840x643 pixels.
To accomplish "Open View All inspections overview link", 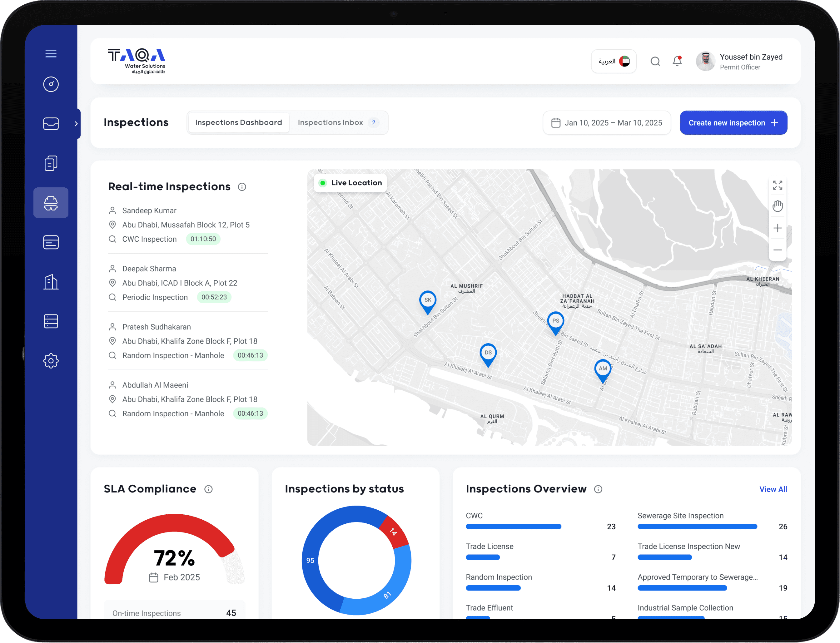I will 773,489.
